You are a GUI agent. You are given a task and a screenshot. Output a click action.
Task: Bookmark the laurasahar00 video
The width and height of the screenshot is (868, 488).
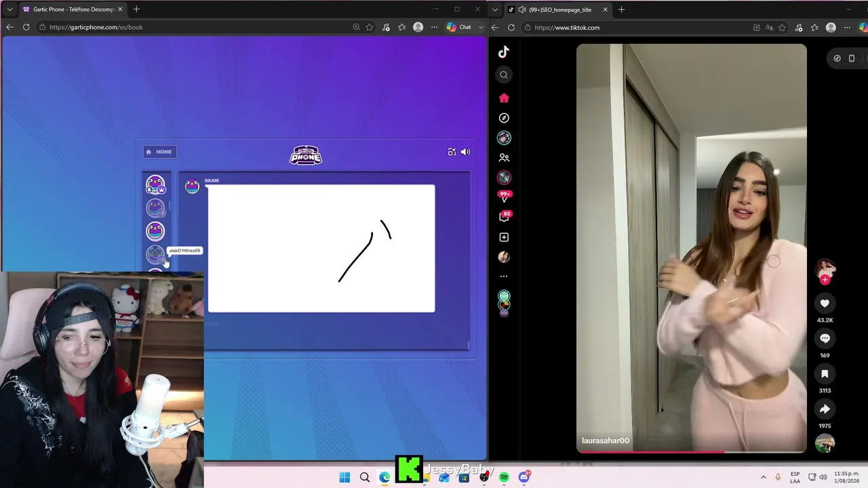[825, 373]
